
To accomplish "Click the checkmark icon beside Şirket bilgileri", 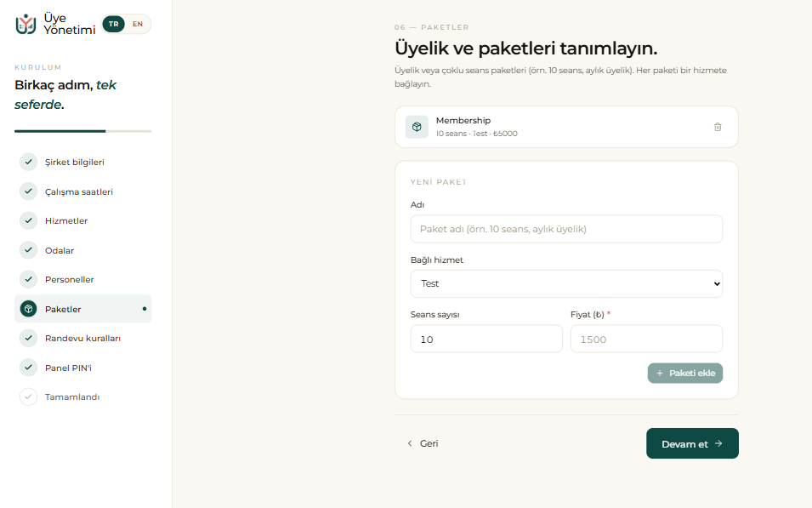I will click(28, 162).
